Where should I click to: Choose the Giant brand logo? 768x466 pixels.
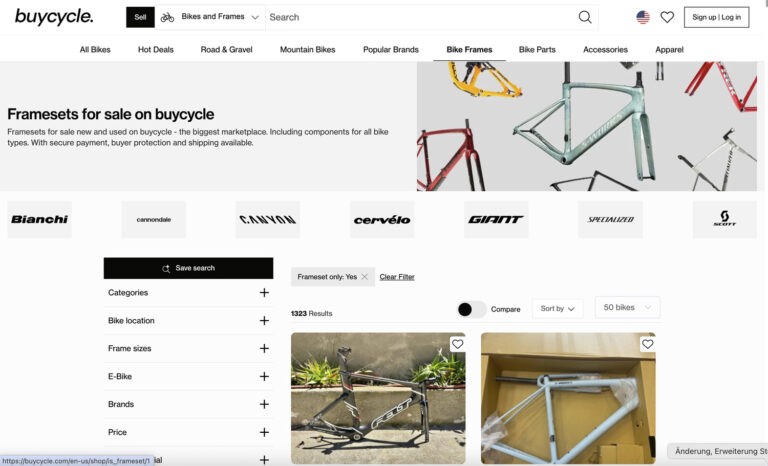[x=496, y=220]
